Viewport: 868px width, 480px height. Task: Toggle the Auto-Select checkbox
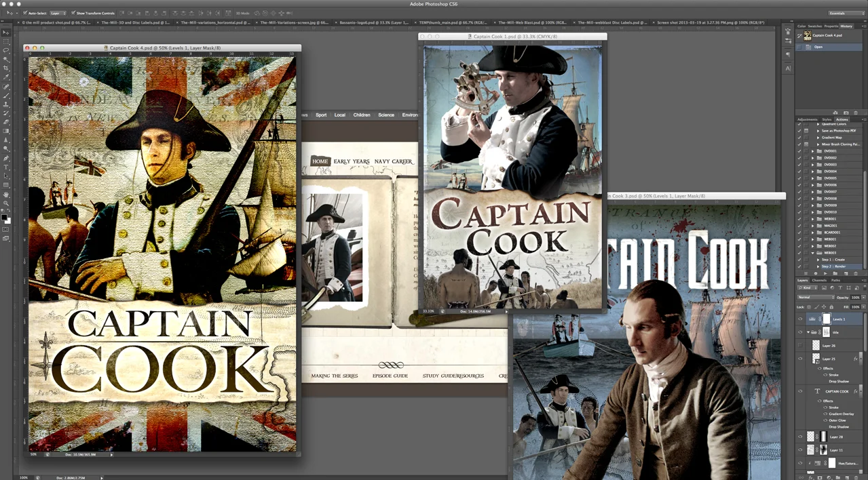[24, 13]
